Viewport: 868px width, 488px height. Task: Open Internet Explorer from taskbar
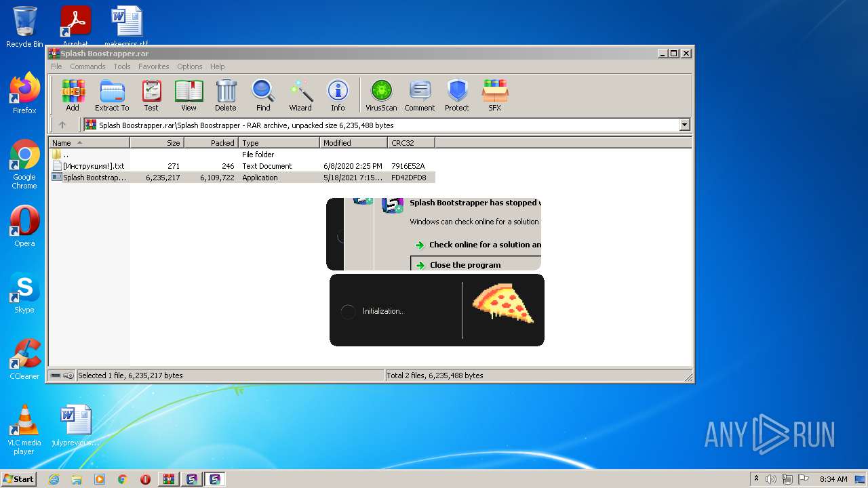tap(54, 479)
